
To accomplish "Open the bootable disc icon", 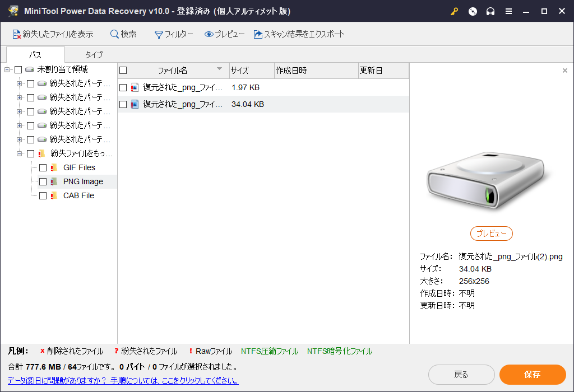I will click(x=473, y=11).
